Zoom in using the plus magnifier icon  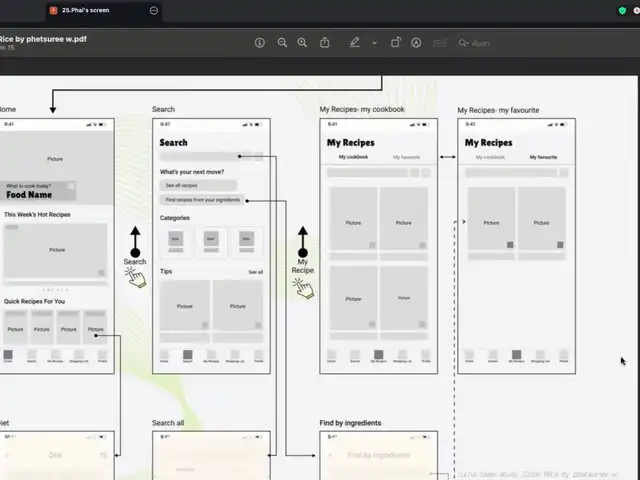[x=303, y=43]
